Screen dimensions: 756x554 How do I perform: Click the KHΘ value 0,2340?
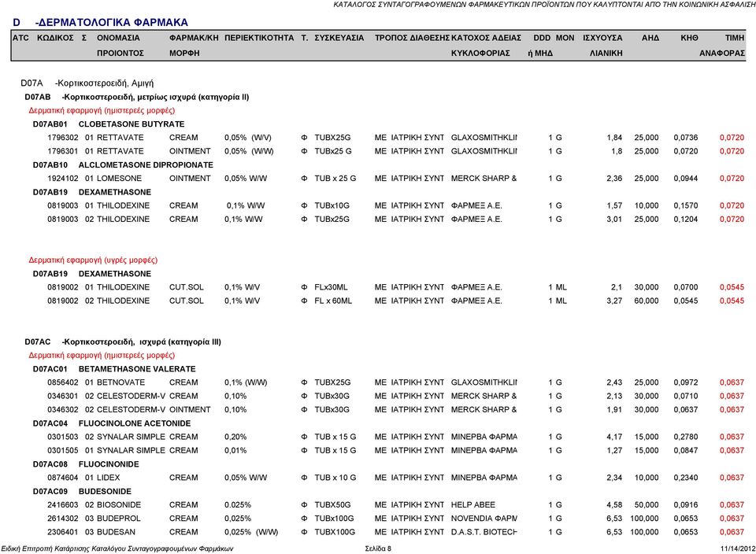point(686,478)
